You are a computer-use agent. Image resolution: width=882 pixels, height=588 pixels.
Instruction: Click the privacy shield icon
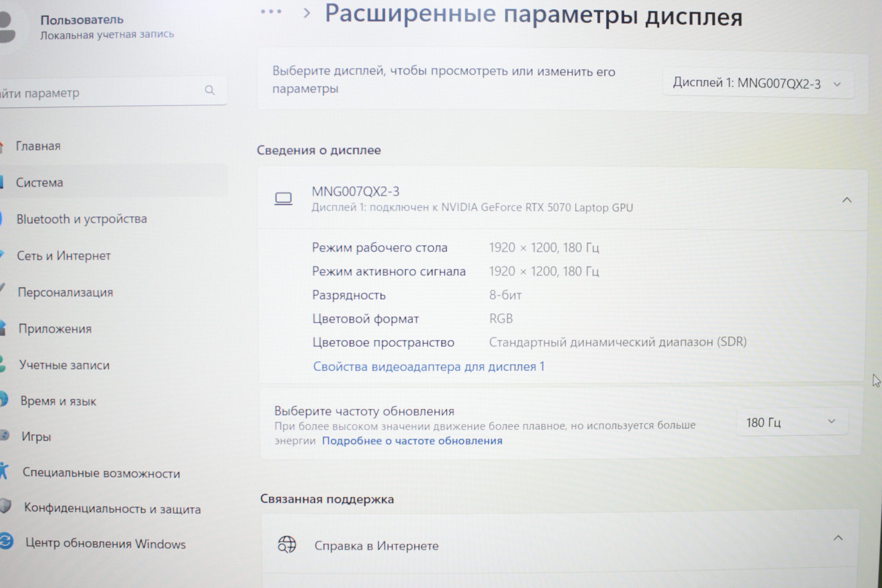[5, 506]
